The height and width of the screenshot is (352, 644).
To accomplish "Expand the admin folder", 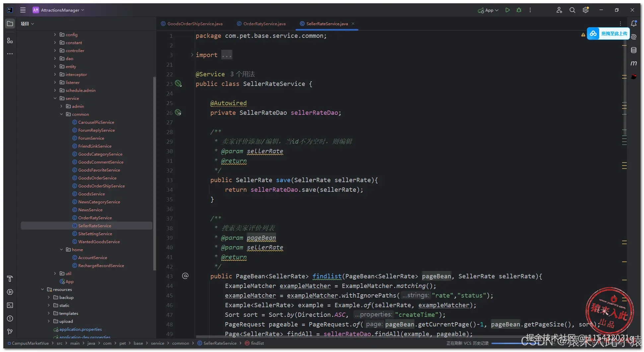I will (61, 106).
